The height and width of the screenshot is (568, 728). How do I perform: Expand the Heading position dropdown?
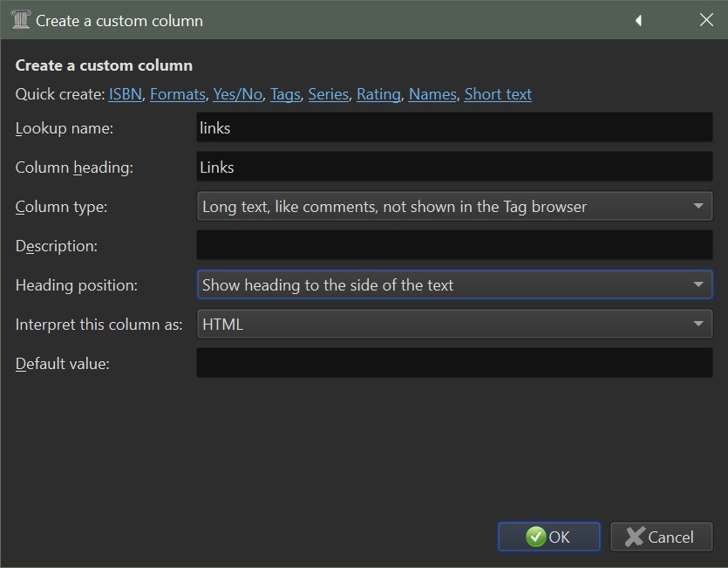click(x=454, y=284)
